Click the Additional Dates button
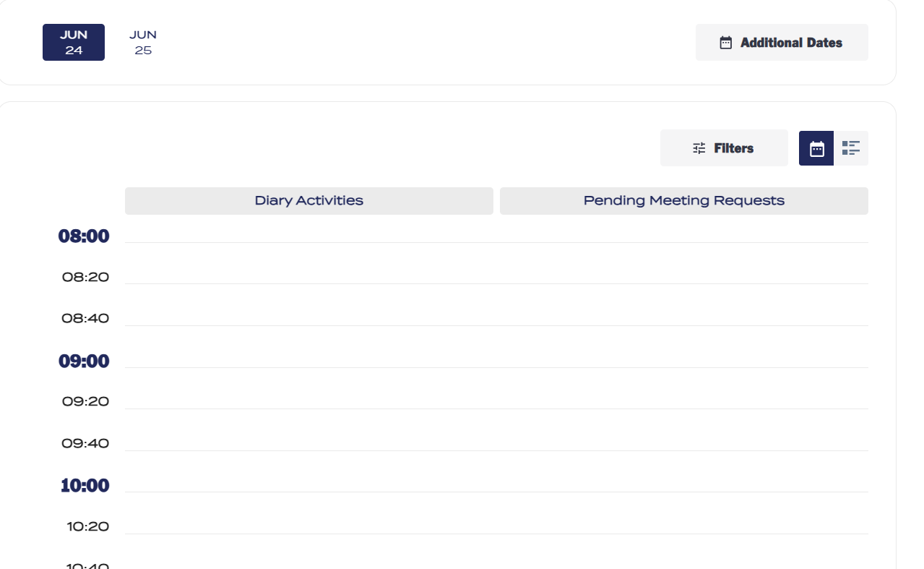This screenshot has height=569, width=924. pos(782,42)
